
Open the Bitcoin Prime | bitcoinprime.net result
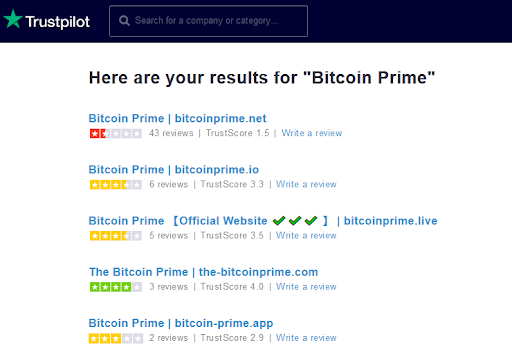pyautogui.click(x=177, y=118)
